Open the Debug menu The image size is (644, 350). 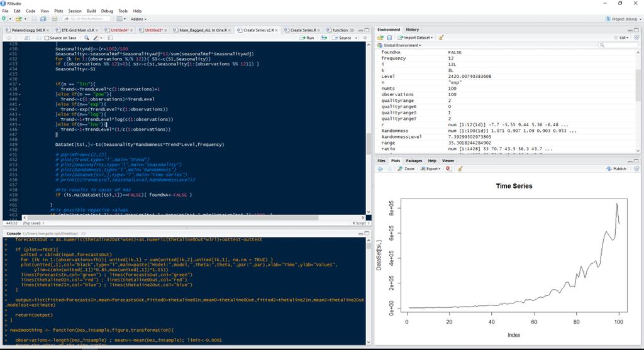pyautogui.click(x=107, y=11)
